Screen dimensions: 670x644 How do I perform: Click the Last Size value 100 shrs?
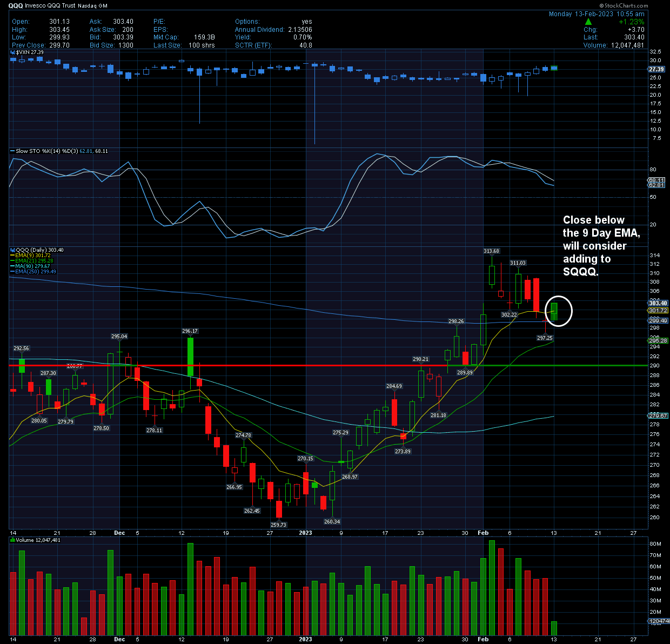coord(202,45)
